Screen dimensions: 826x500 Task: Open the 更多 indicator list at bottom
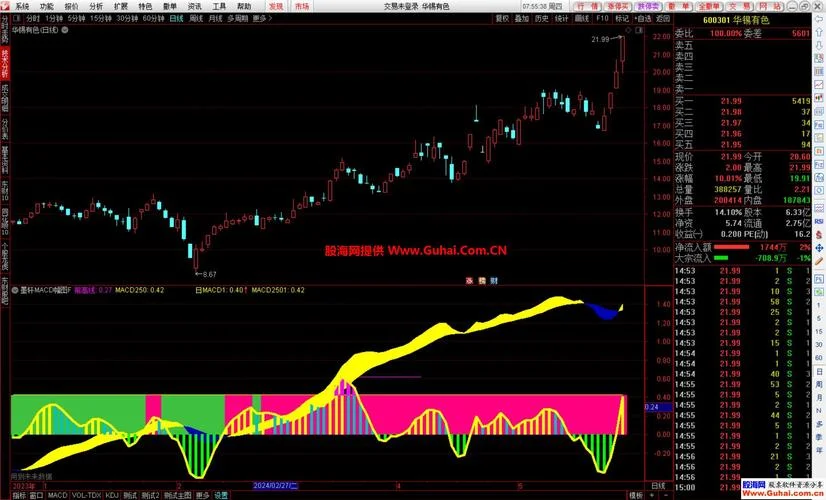(x=202, y=495)
